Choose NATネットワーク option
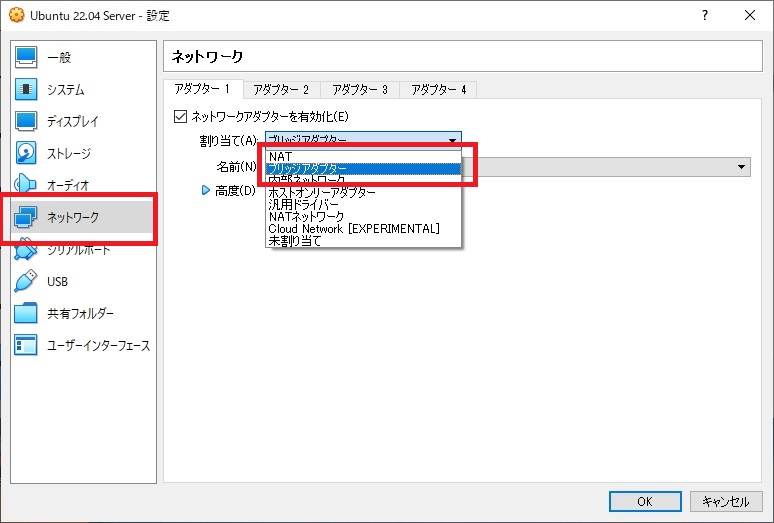The width and height of the screenshot is (774, 523). coord(363,216)
